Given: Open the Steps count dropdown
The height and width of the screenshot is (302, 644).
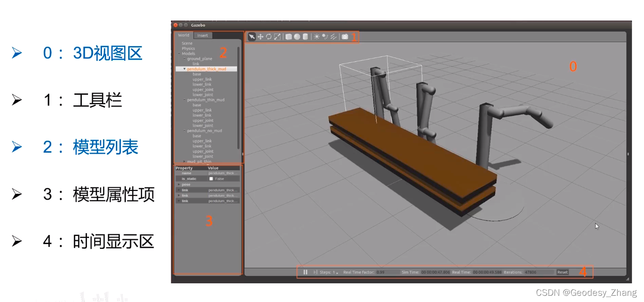Looking at the screenshot, I should pyautogui.click(x=335, y=272).
